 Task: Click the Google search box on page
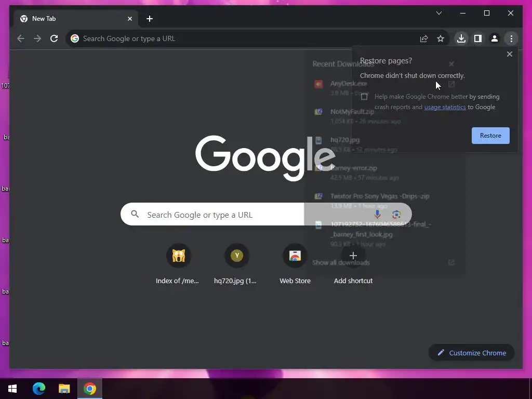point(266,215)
